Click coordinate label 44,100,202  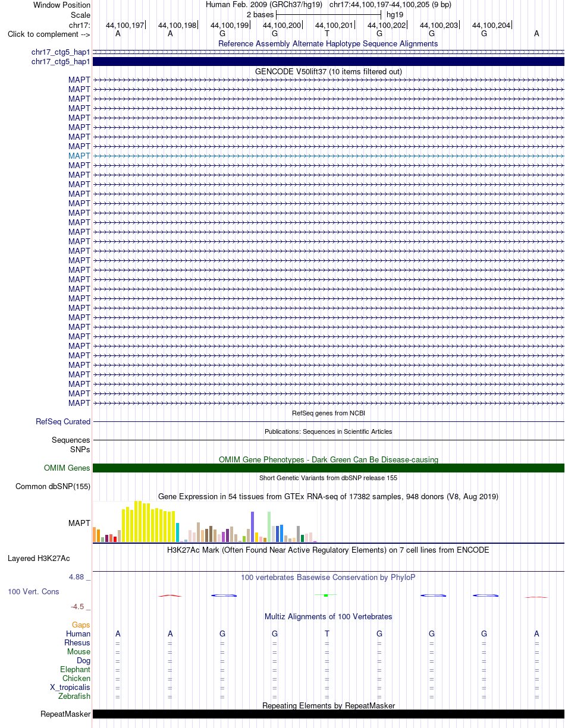[x=387, y=25]
